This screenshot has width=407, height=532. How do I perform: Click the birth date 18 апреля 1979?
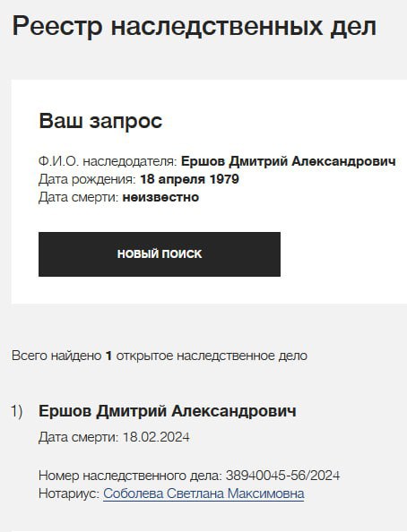pyautogui.click(x=189, y=179)
